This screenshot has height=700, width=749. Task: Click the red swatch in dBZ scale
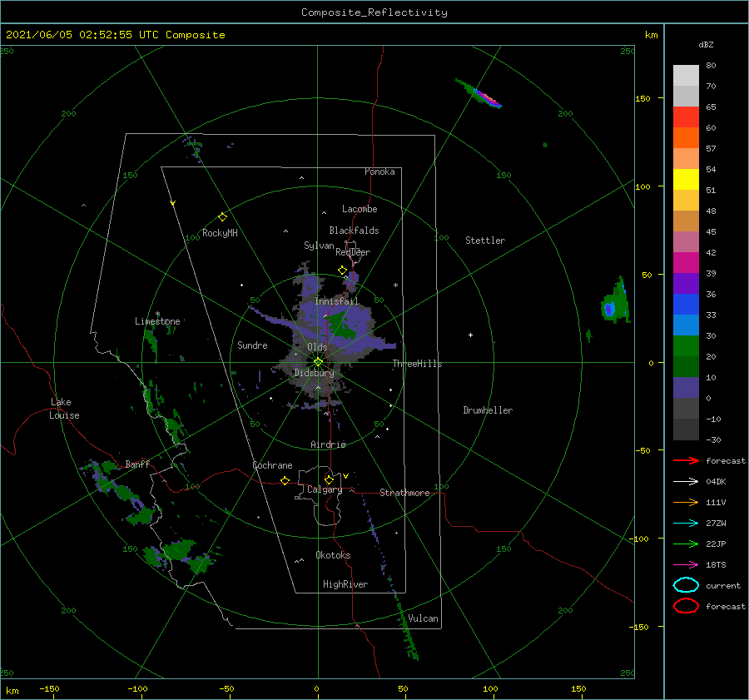pyautogui.click(x=686, y=117)
